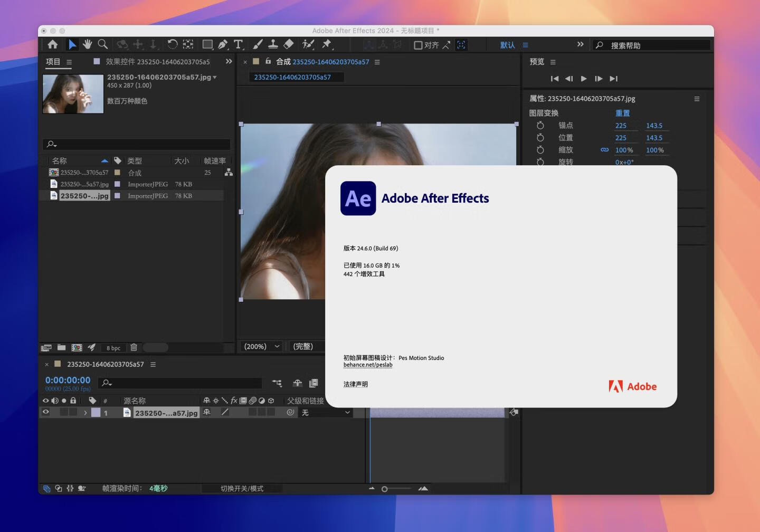Select the Hand tool
Image resolution: width=760 pixels, height=532 pixels.
(88, 45)
